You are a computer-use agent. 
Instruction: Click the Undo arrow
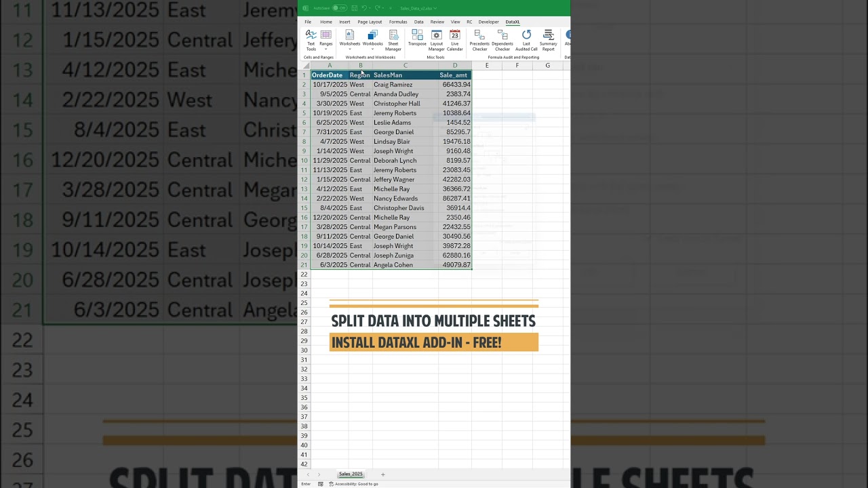tap(364, 8)
